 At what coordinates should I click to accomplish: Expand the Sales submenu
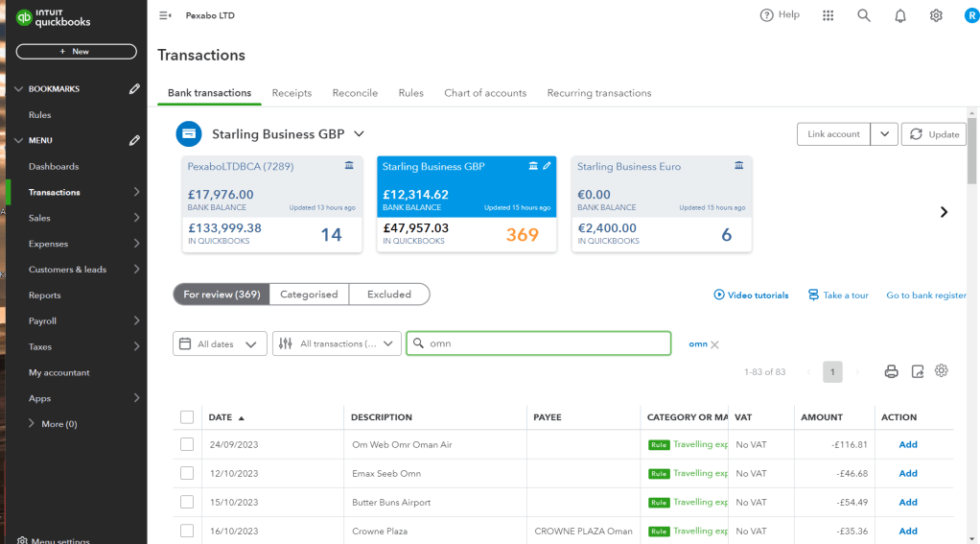pos(136,218)
